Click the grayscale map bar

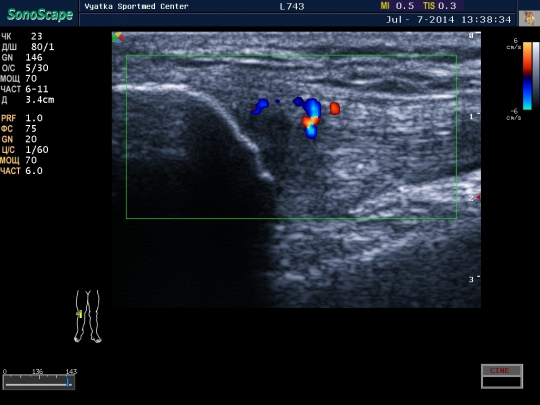(536, 76)
